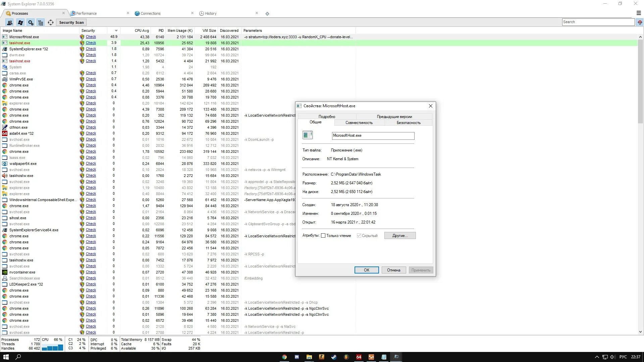Click the security shield icon beside Search
This screenshot has height=362, width=644.
[640, 22]
